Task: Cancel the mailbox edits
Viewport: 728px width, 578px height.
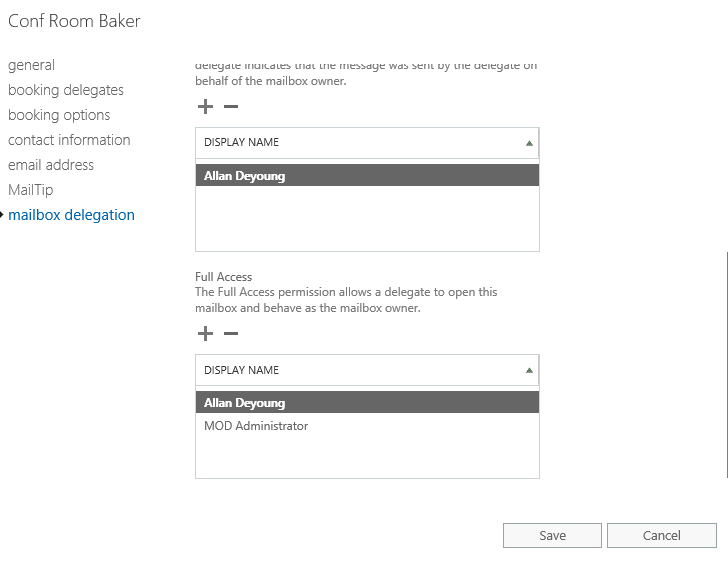Action: coord(661,535)
